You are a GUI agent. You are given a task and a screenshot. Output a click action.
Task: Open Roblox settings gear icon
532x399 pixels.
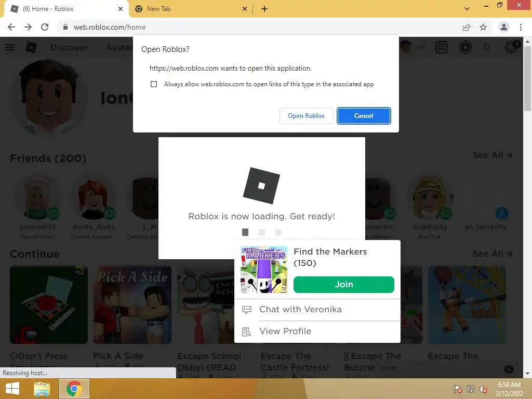click(x=511, y=47)
